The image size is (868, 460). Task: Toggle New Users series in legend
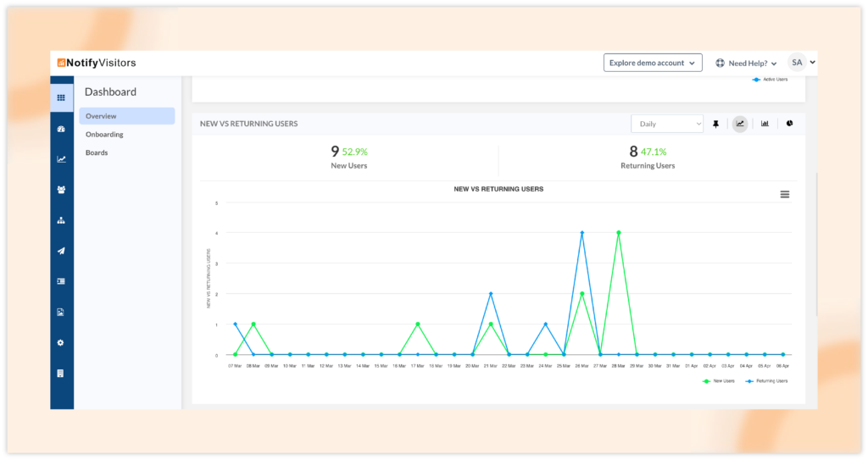click(x=719, y=381)
